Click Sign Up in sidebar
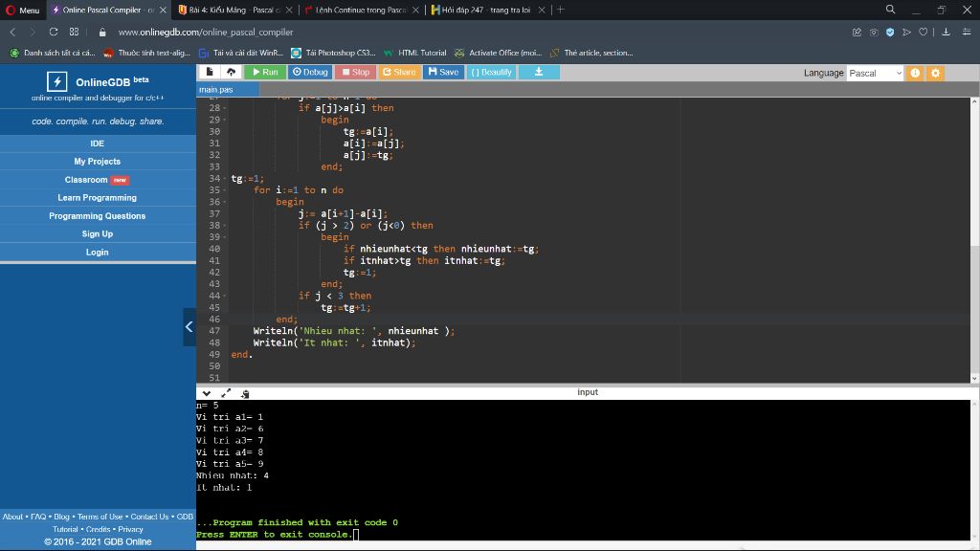Screen dimensions: 980x551 (97, 233)
